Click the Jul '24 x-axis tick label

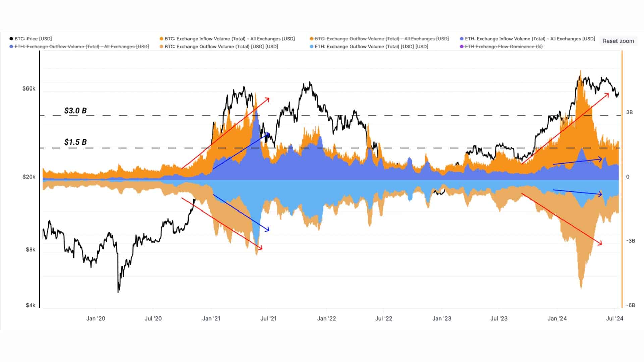tap(614, 318)
